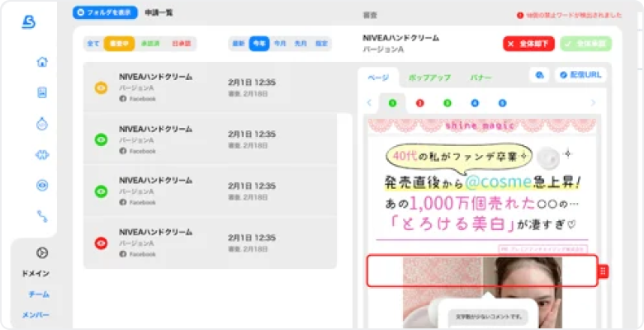Open blue page tab number 5
Image resolution: width=644 pixels, height=330 pixels.
pyautogui.click(x=502, y=103)
